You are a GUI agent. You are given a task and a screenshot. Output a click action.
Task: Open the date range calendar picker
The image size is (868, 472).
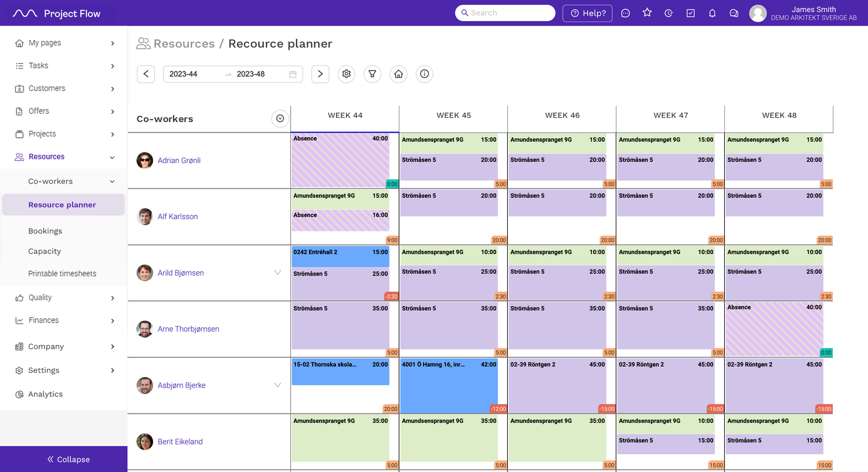coord(293,74)
